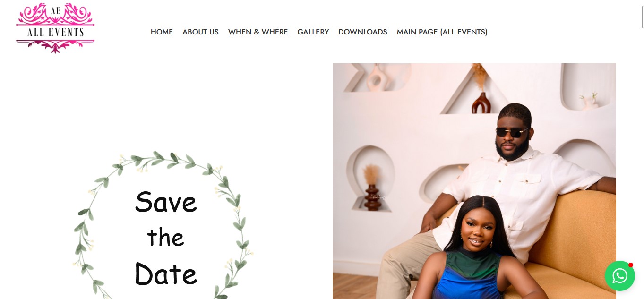644x299 pixels.
Task: Click the brown vase on triangular shelf
Action: [x=481, y=103]
